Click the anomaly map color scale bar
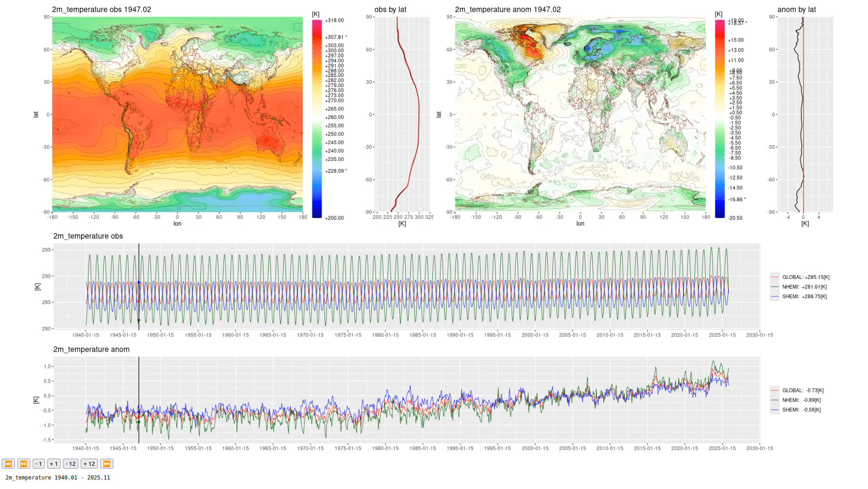The width and height of the screenshot is (868, 489). [719, 118]
